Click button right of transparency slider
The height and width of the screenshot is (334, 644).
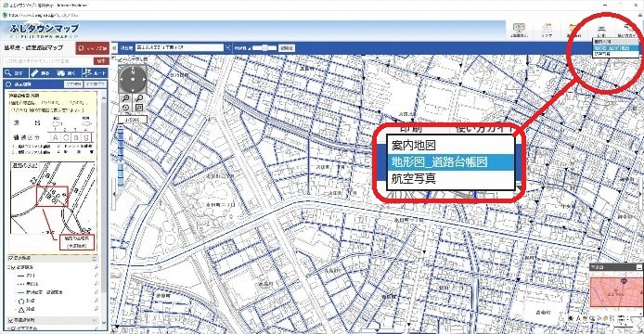[x=287, y=48]
